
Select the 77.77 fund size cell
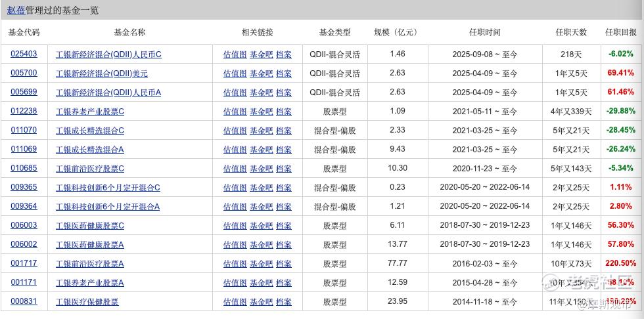pos(398,263)
